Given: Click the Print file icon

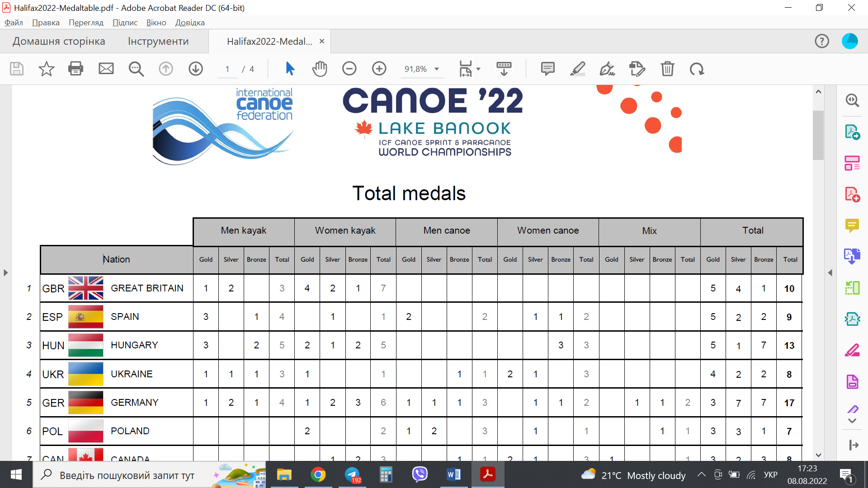Looking at the screenshot, I should coord(75,69).
